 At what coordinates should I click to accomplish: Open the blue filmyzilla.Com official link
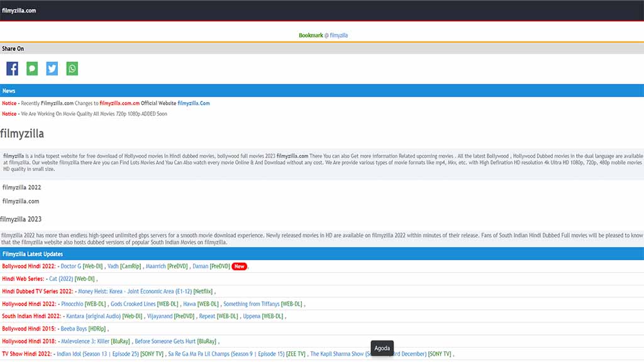[194, 104]
